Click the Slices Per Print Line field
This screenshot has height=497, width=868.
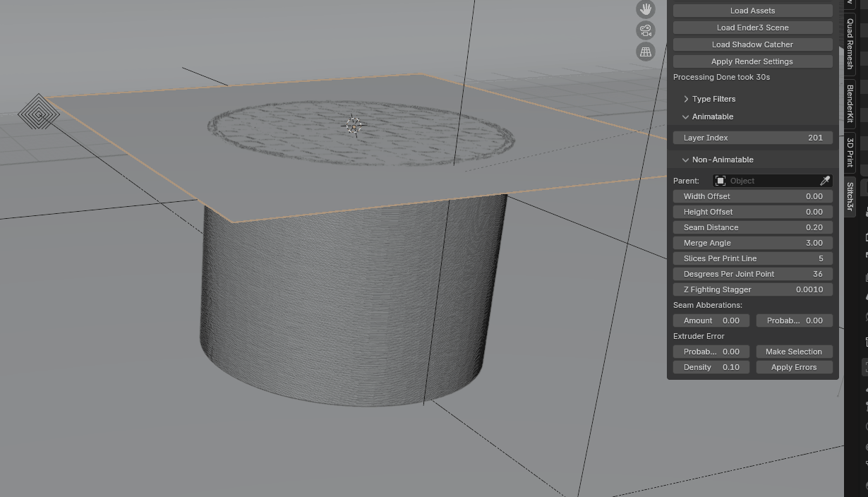pyautogui.click(x=752, y=258)
